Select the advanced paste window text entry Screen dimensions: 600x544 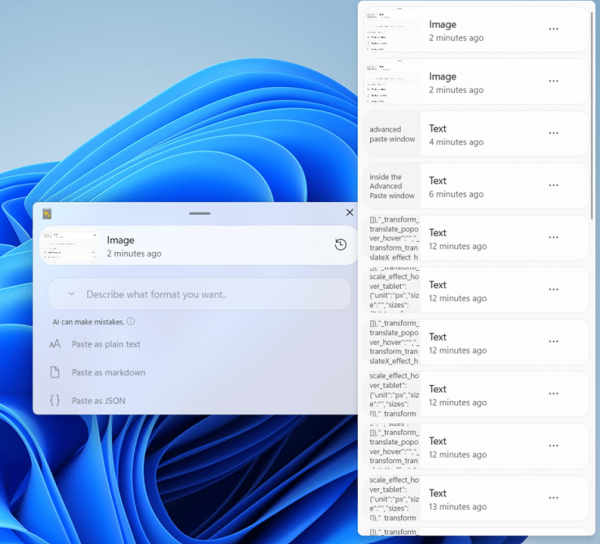pyautogui.click(x=476, y=134)
